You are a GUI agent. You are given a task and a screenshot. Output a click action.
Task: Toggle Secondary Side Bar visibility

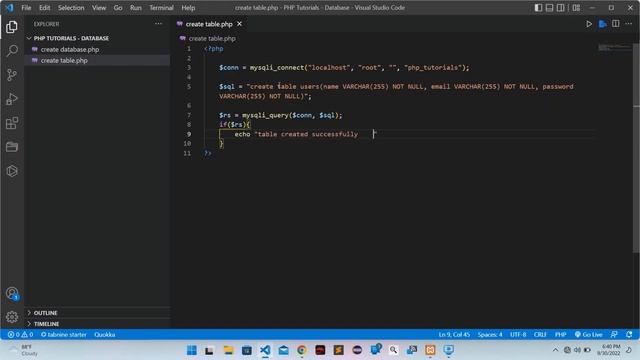[561, 8]
